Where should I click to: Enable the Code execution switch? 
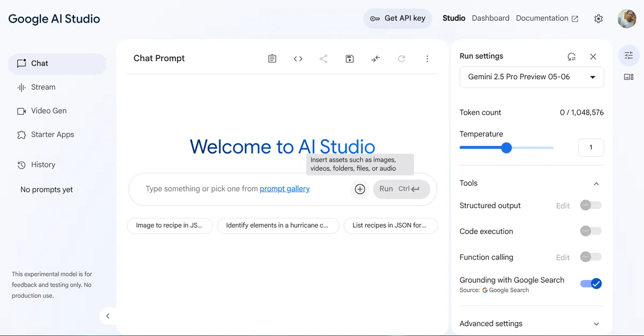pos(591,231)
